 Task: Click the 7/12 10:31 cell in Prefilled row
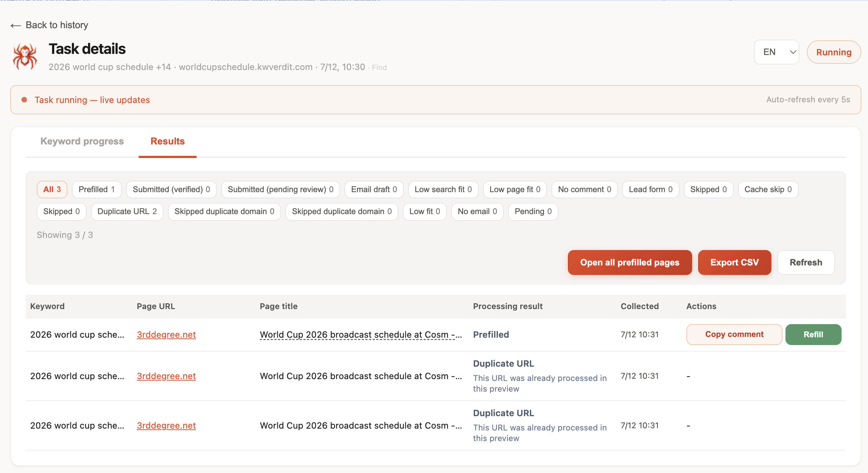click(640, 334)
